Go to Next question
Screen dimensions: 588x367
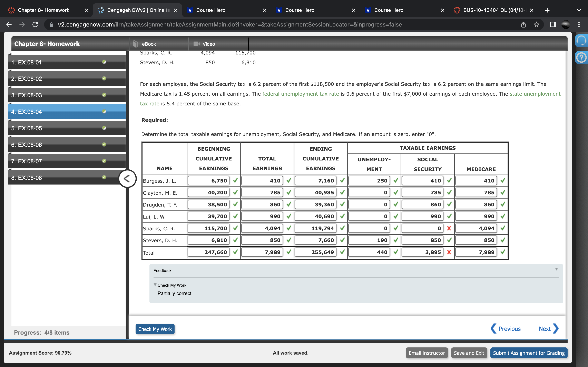tap(548, 329)
